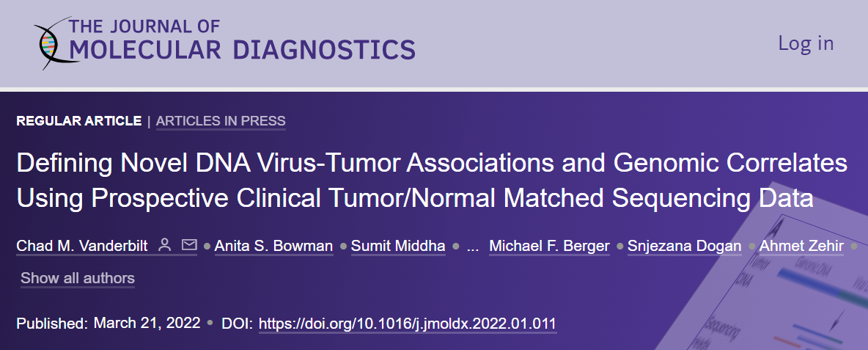Open author profile icon beside Chad M. Vanderbilt

click(164, 245)
